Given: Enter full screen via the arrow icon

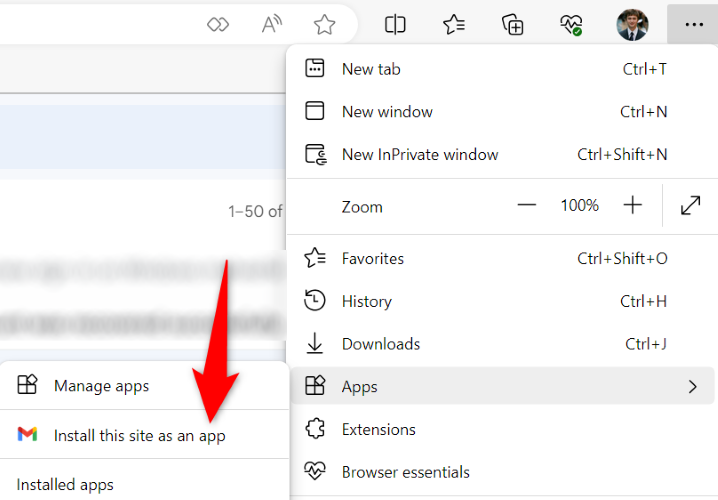Looking at the screenshot, I should 690,205.
